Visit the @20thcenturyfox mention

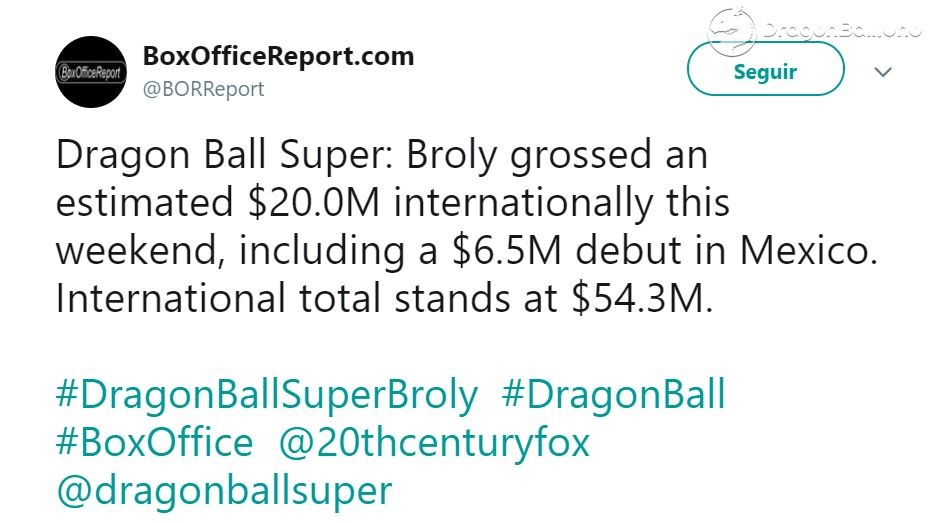434,445
